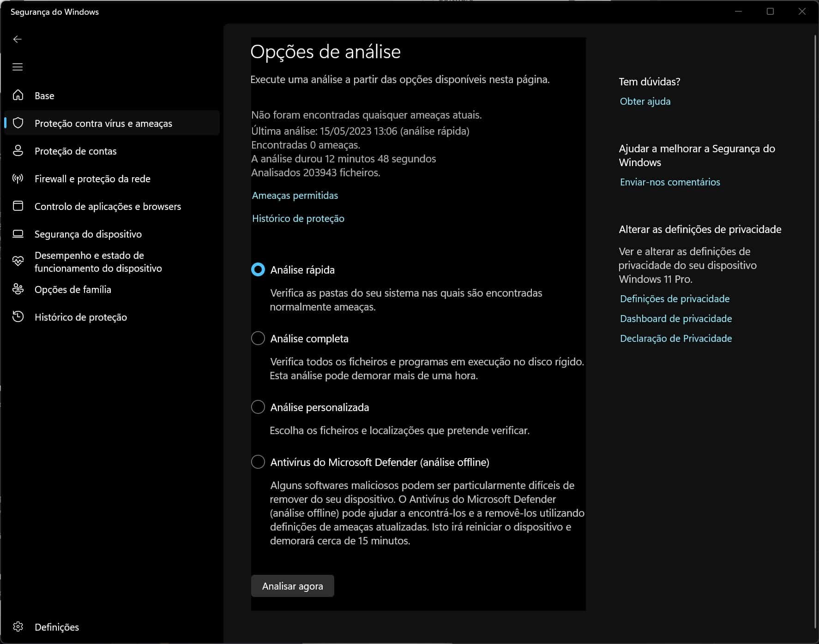Select Análise rápida radio button

coord(258,269)
